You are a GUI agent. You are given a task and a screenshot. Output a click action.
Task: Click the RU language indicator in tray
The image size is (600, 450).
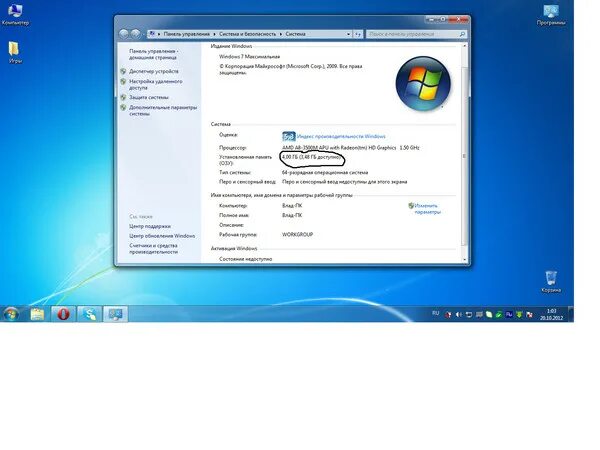(x=435, y=313)
